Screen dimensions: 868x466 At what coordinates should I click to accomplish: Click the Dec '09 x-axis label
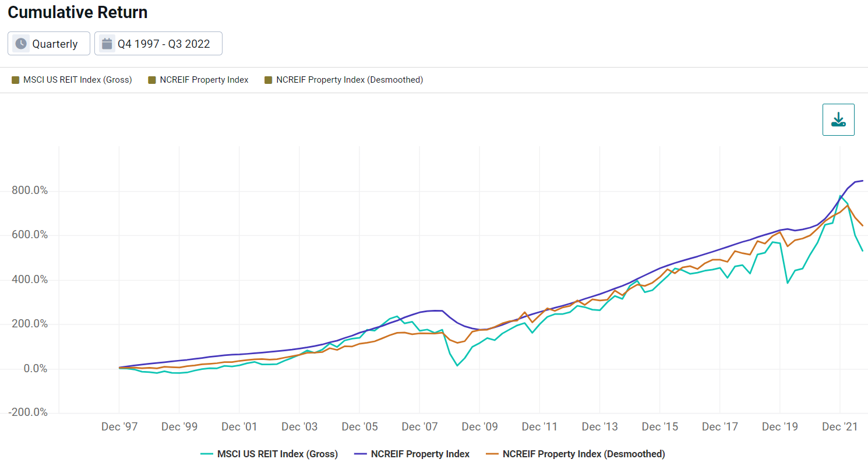(x=480, y=427)
